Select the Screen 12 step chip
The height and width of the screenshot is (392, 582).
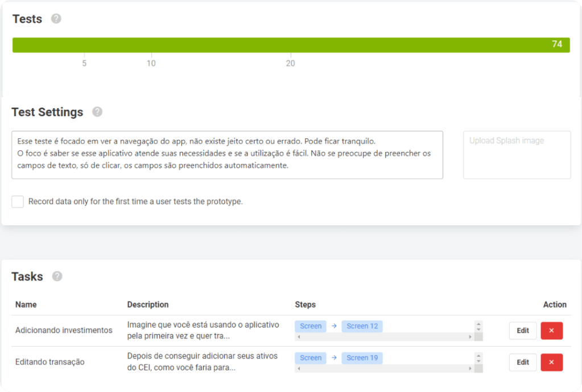[x=362, y=326]
